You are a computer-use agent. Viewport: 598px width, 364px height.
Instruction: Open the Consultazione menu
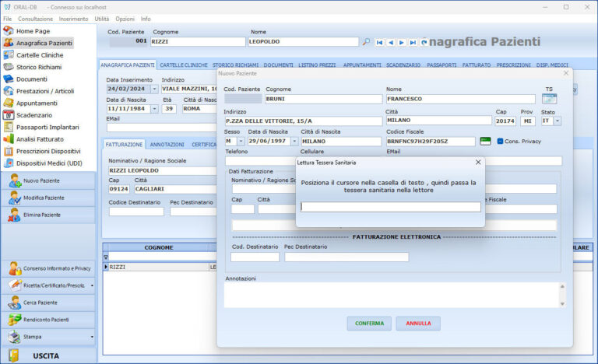(x=36, y=18)
